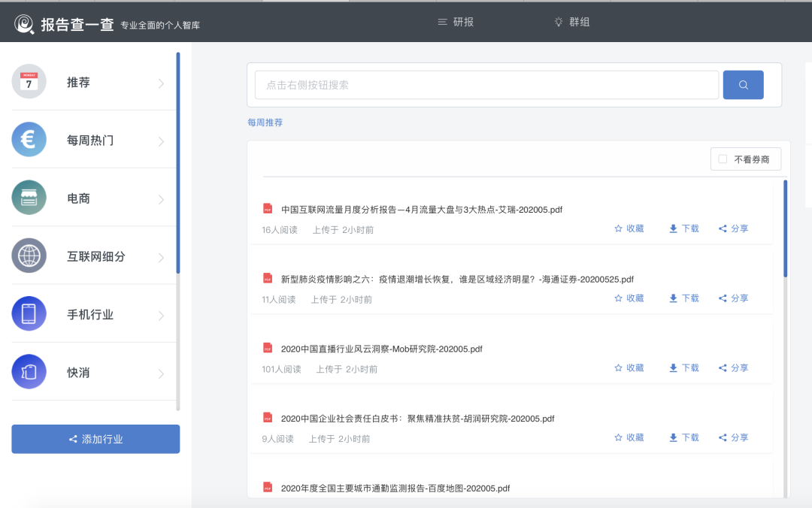Click the phone icon for 手机行业

pyautogui.click(x=29, y=313)
